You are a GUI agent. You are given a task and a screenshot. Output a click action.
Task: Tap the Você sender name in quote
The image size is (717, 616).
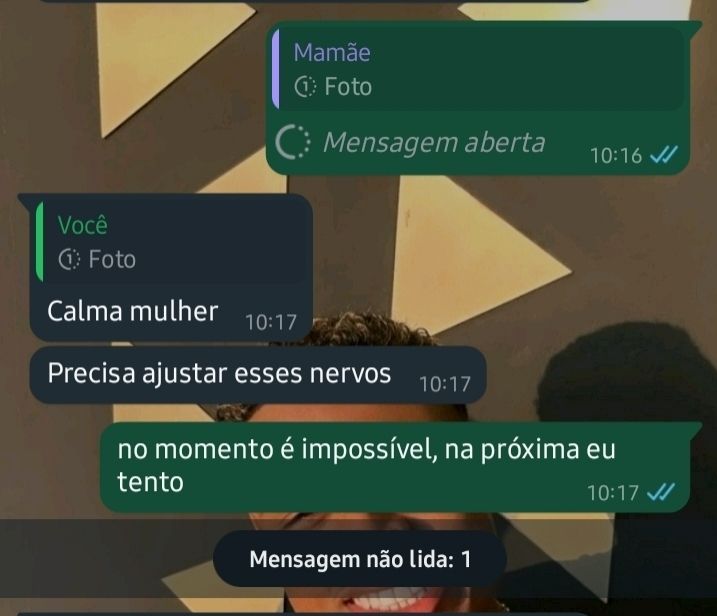[x=83, y=225]
